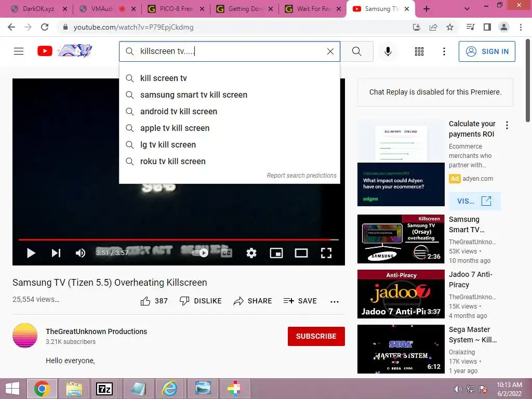Open Chrome three-dot menu
This screenshot has width=532, height=399.
click(x=521, y=27)
